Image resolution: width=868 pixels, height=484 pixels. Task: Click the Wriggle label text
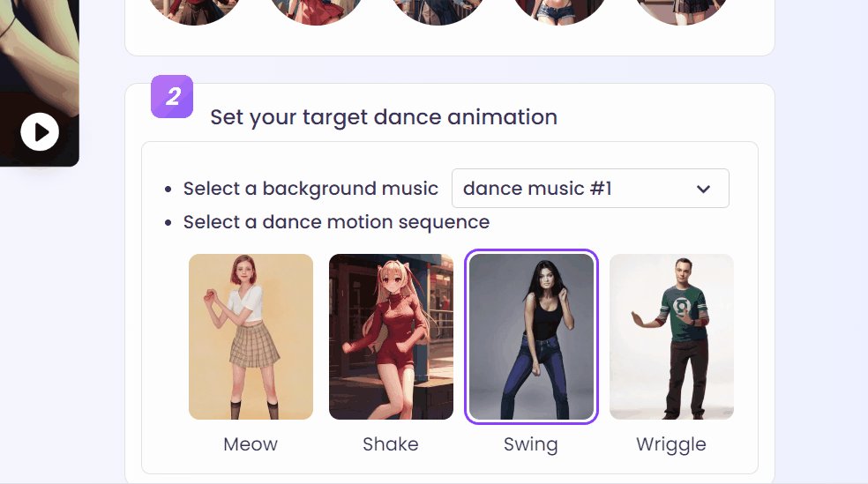[x=671, y=444]
